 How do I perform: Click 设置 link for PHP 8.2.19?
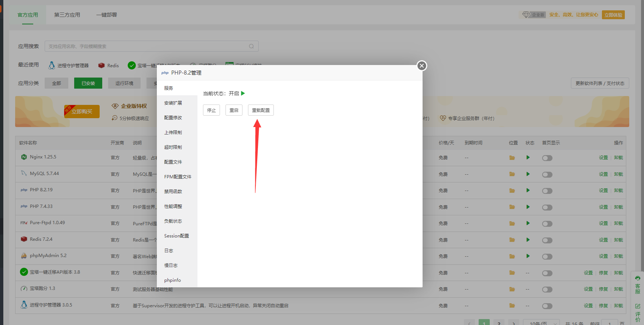pyautogui.click(x=603, y=191)
